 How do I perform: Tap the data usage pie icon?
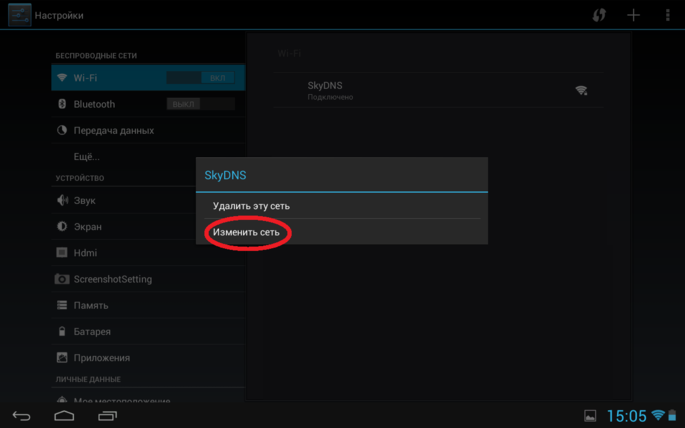(62, 130)
